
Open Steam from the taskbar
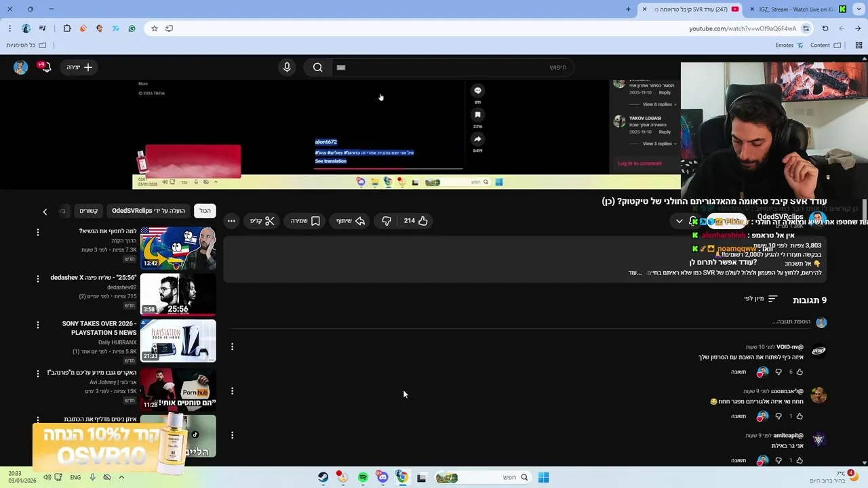tap(323, 478)
